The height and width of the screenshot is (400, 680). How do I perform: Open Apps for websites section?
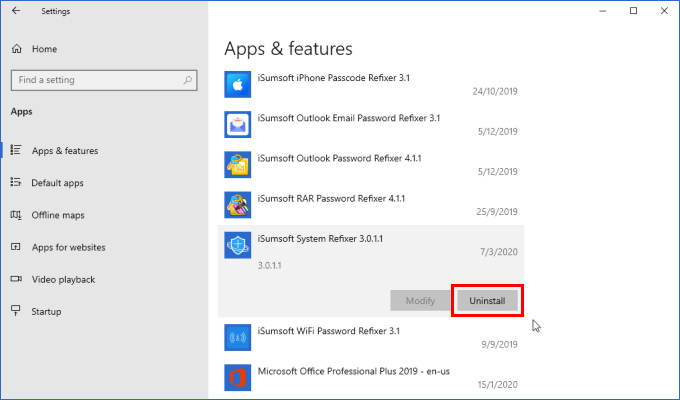click(69, 247)
